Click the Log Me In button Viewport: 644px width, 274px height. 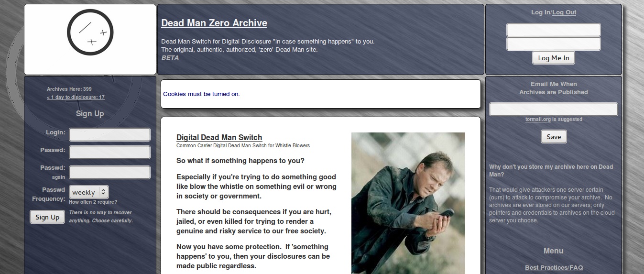click(x=554, y=58)
